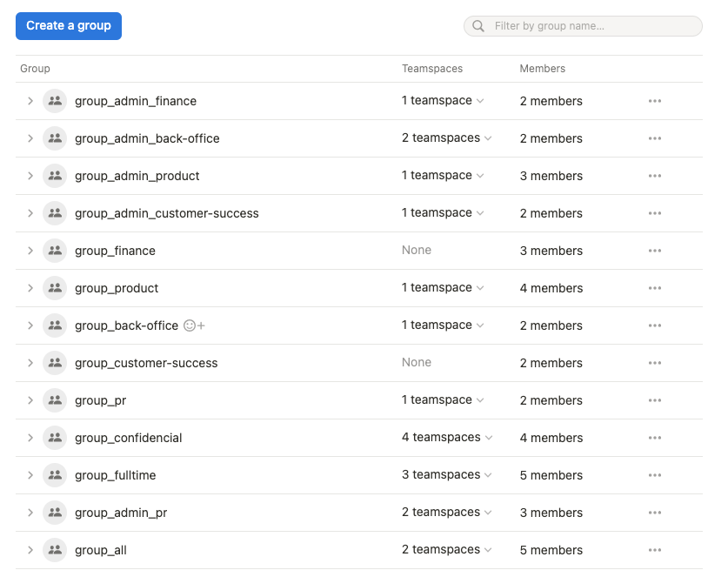Expand the group_product row
The width and height of the screenshot is (728, 577).
[x=30, y=288]
